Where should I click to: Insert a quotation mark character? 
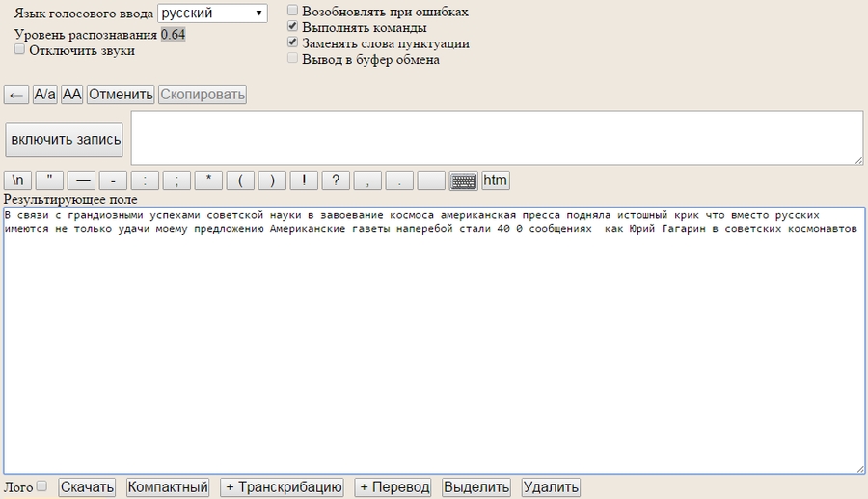(50, 180)
